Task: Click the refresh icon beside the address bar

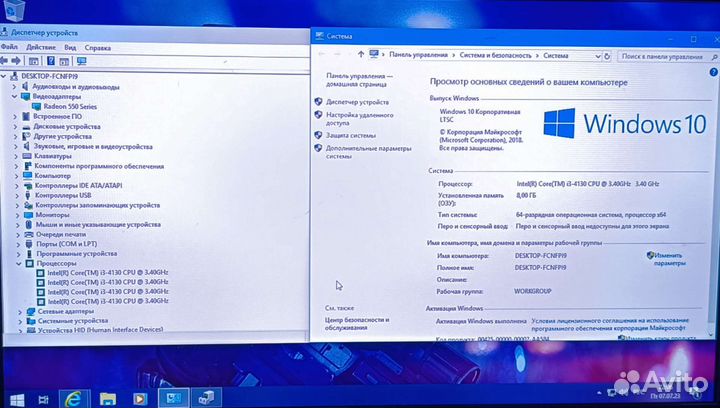Action: pyautogui.click(x=607, y=56)
